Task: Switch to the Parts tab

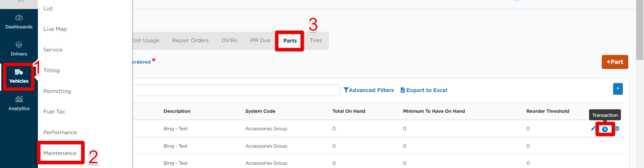Action: coord(290,40)
